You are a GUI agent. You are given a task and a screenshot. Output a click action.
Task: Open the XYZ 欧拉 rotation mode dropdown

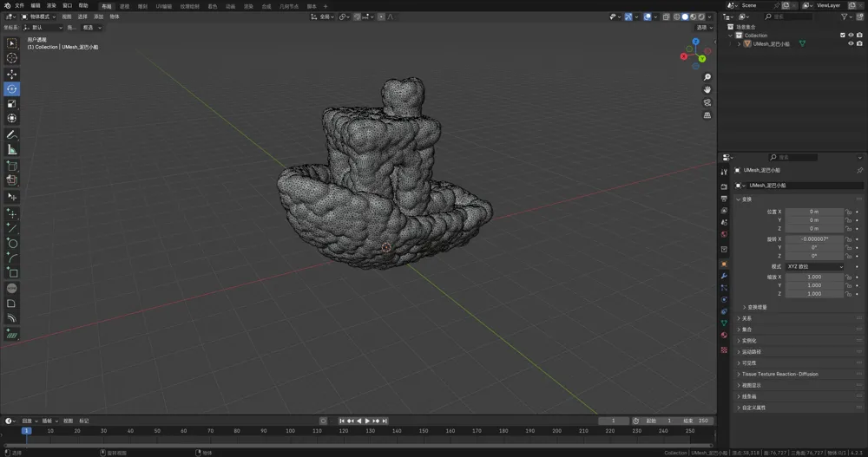tap(815, 267)
